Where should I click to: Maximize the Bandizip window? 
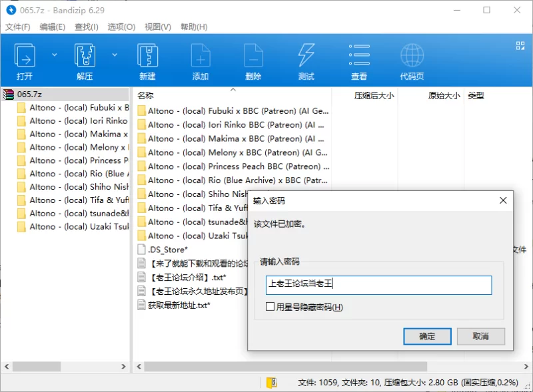(x=487, y=10)
